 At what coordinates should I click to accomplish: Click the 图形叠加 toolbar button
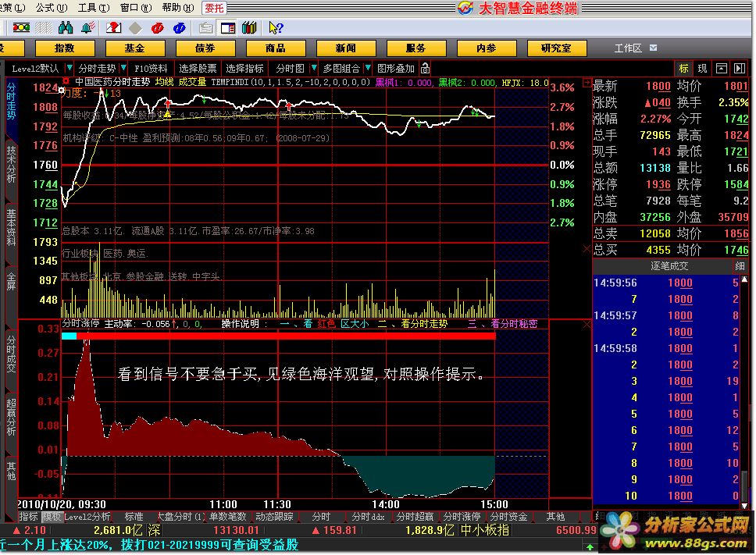[396, 69]
